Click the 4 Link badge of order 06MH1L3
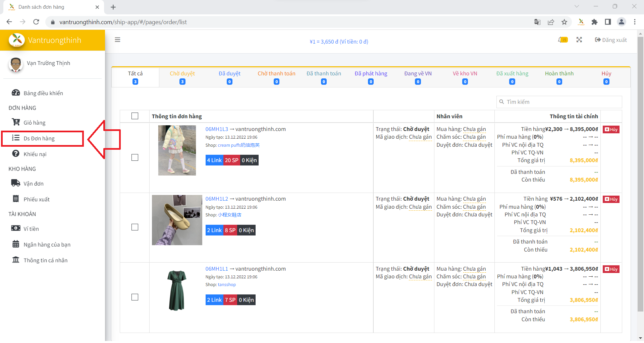The width and height of the screenshot is (644, 343). tap(214, 160)
